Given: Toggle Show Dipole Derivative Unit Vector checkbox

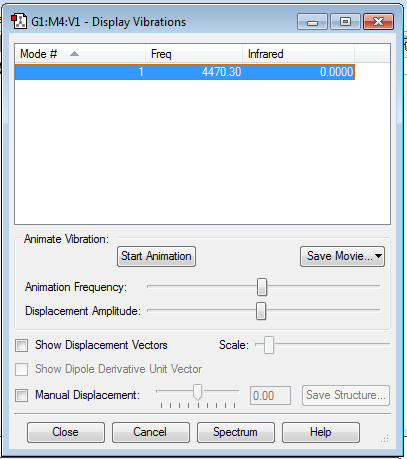Looking at the screenshot, I should click(x=22, y=369).
